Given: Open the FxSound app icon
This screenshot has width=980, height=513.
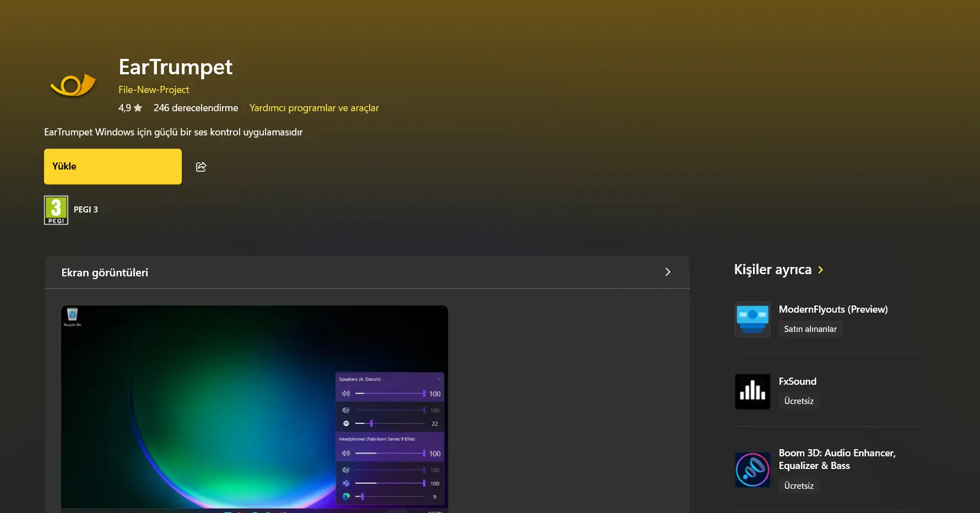Looking at the screenshot, I should 752,391.
